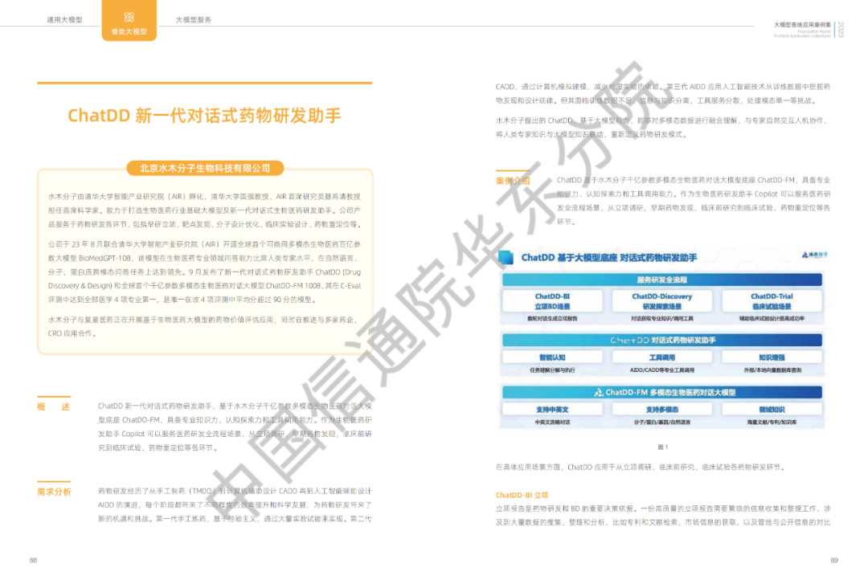The image size is (868, 588).
Task: Click the vertical 2023 year label
Action: [x=841, y=29]
